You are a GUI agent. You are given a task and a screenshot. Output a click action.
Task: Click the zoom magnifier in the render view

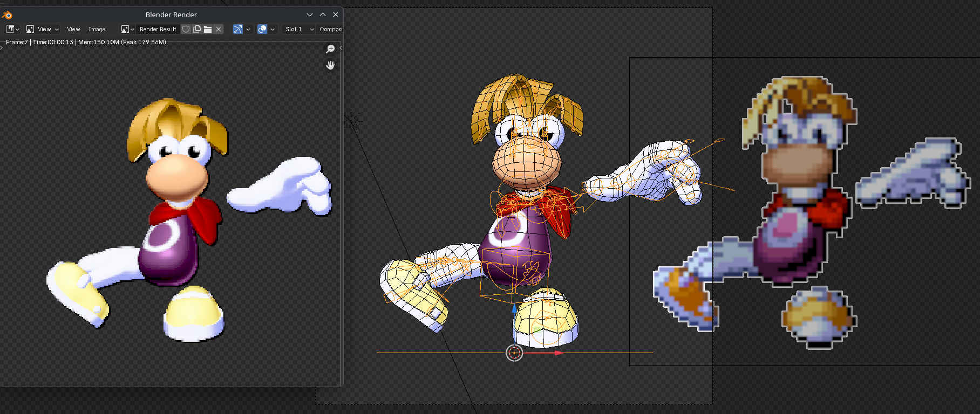pyautogui.click(x=330, y=49)
